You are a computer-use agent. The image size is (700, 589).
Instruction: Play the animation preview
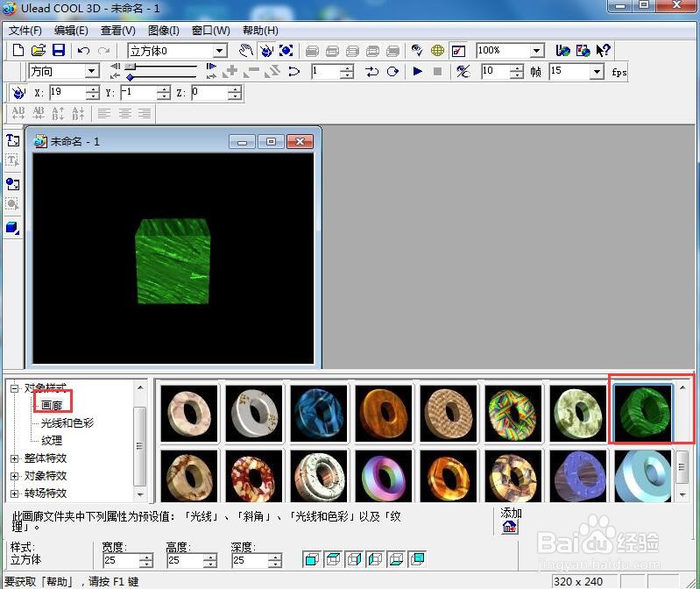(x=417, y=71)
